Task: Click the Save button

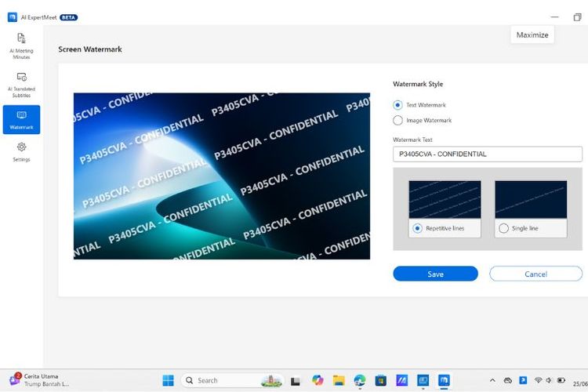Action: (435, 274)
